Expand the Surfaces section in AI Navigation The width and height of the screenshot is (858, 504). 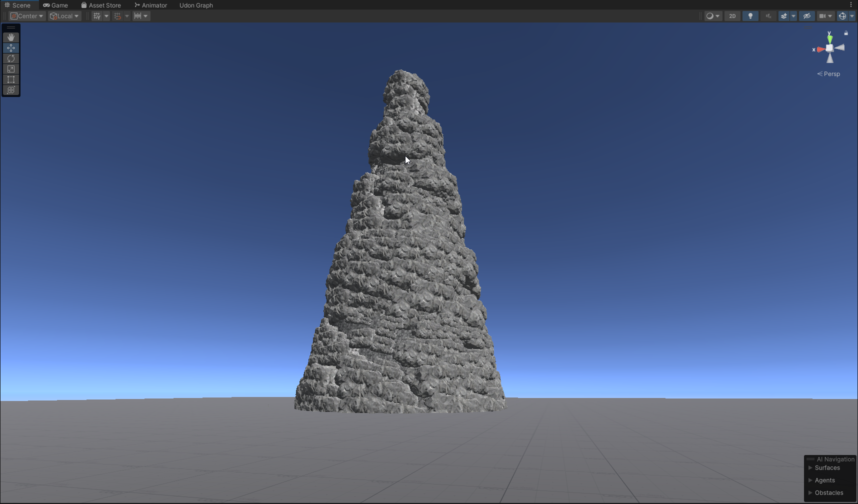point(827,468)
